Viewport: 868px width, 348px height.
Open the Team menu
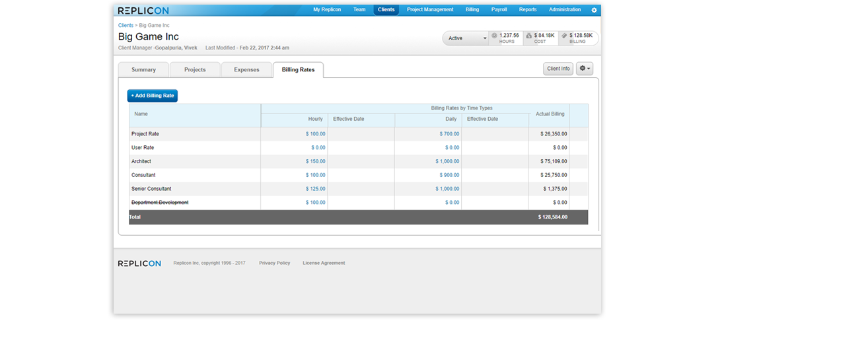[x=359, y=10]
